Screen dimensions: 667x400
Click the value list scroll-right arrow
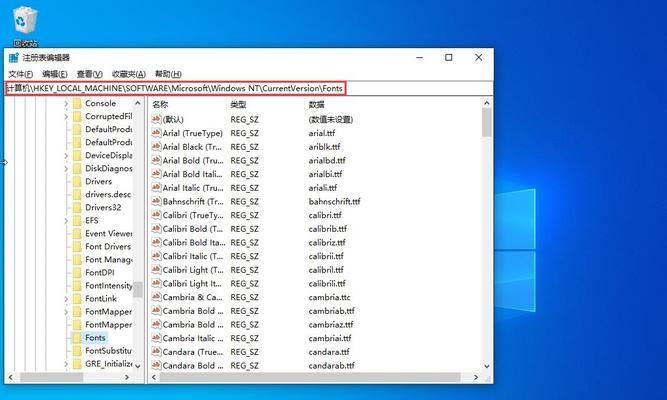476,377
